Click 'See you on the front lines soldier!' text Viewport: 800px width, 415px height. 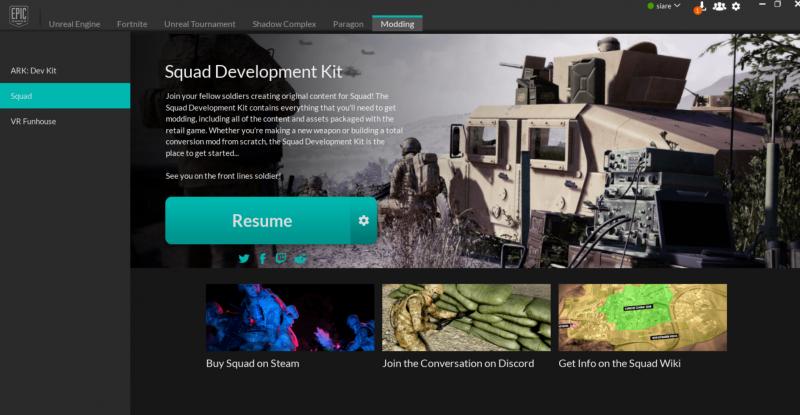(x=223, y=176)
